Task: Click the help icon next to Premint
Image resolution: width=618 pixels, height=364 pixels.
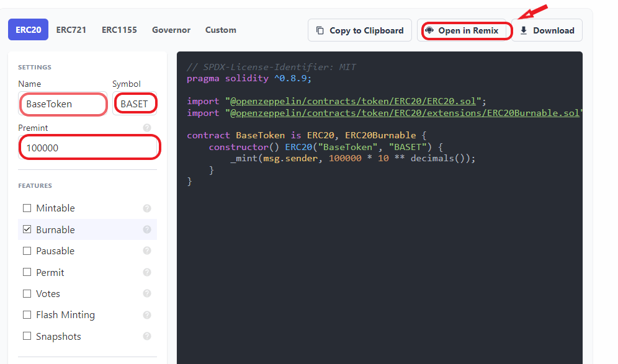Action: pos(147,128)
